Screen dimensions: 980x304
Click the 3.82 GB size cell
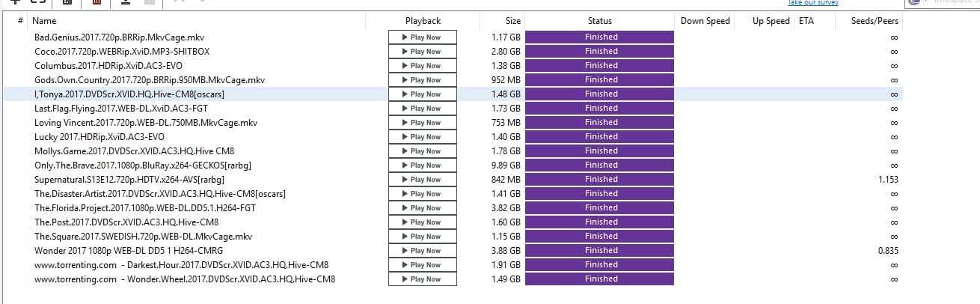tap(506, 207)
